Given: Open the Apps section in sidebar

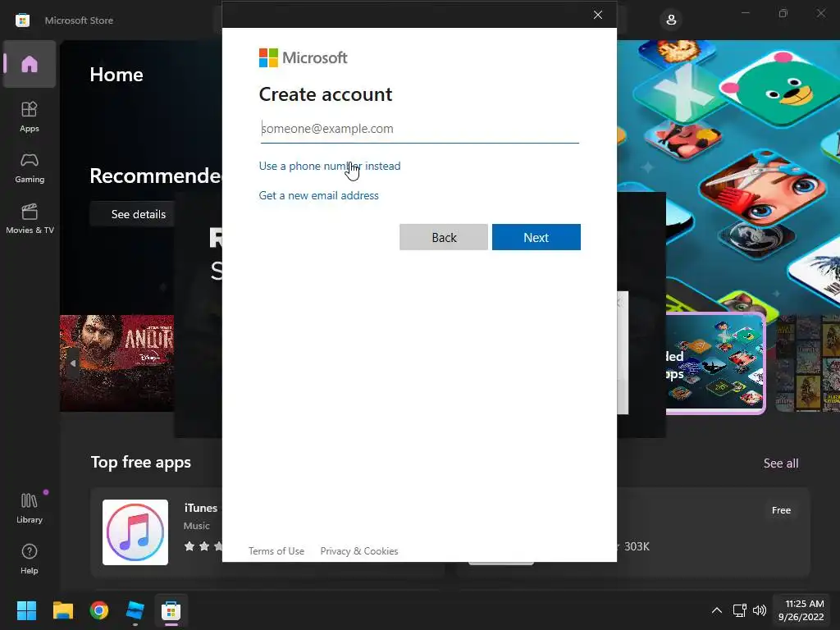Looking at the screenshot, I should pos(30,116).
